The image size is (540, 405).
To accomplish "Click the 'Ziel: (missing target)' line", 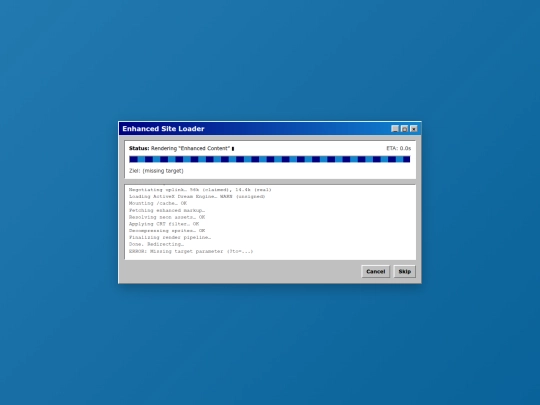I will (156, 171).
